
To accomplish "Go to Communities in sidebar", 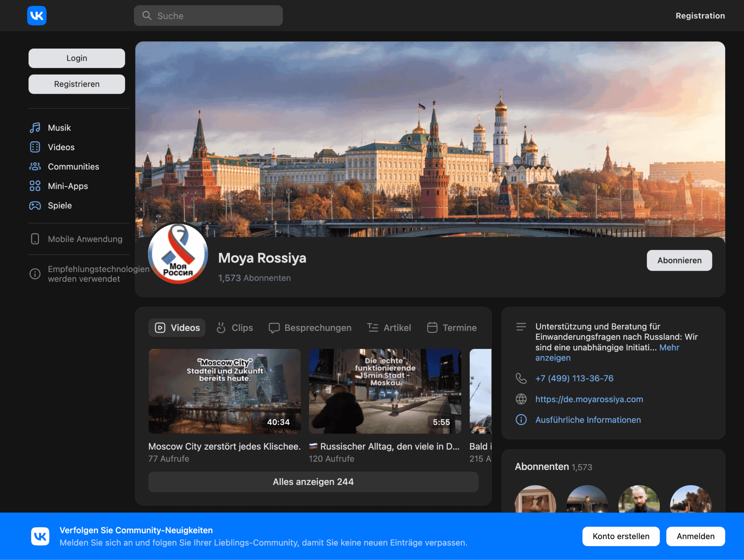I will 73,167.
